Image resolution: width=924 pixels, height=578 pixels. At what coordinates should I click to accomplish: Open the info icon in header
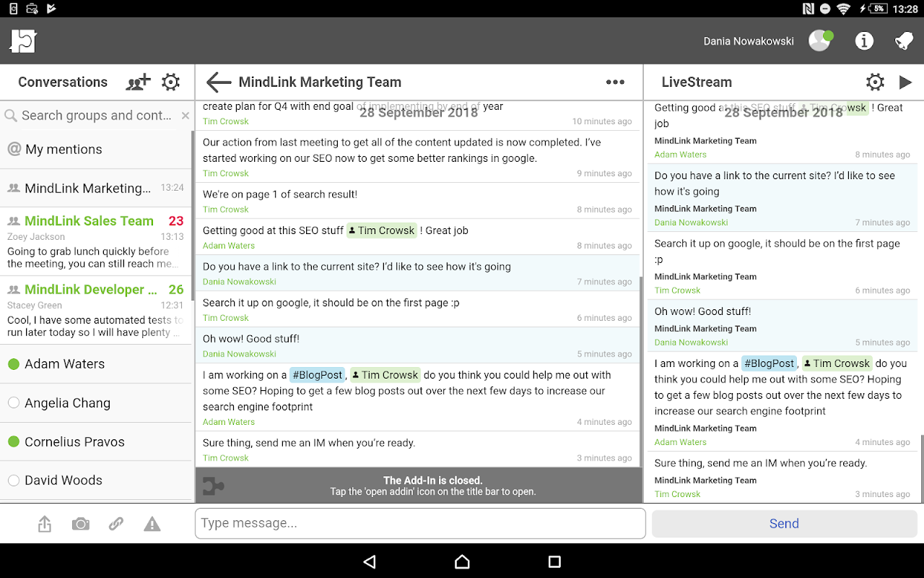[864, 41]
